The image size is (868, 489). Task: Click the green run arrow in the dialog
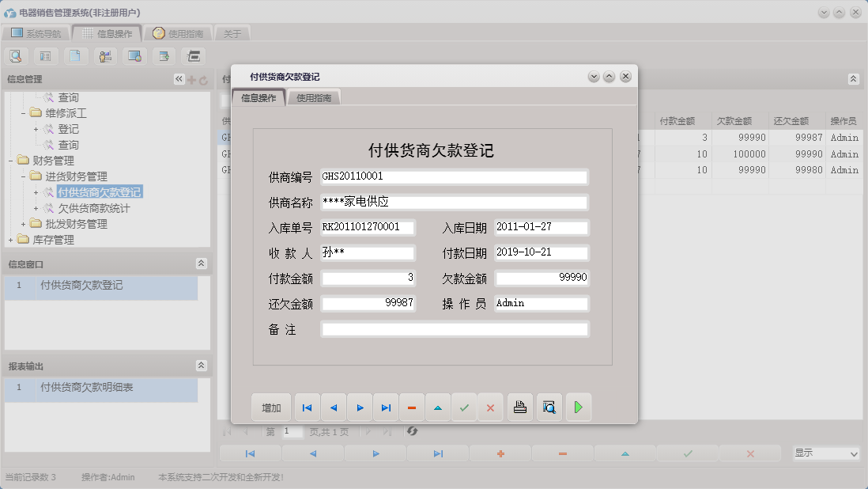point(579,407)
